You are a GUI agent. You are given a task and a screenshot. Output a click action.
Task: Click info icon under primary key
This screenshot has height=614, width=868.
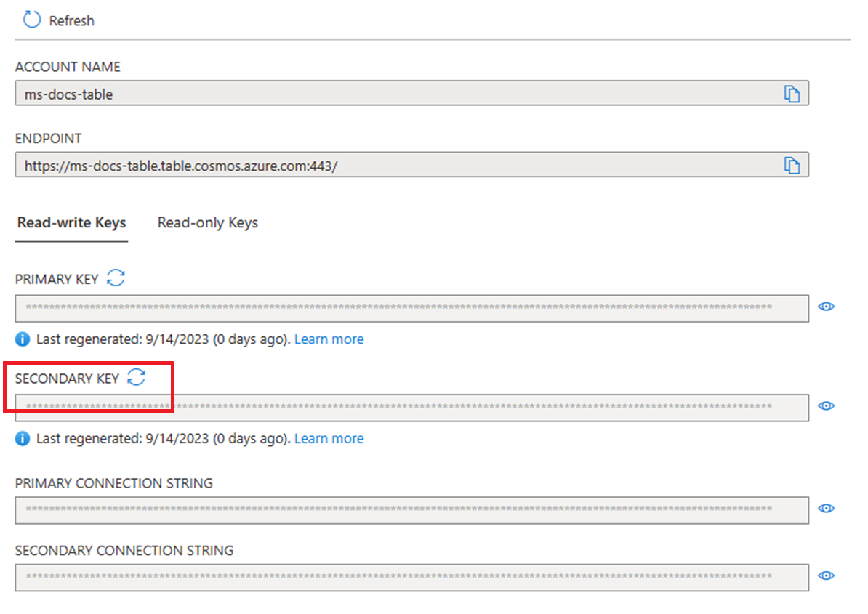(x=22, y=339)
